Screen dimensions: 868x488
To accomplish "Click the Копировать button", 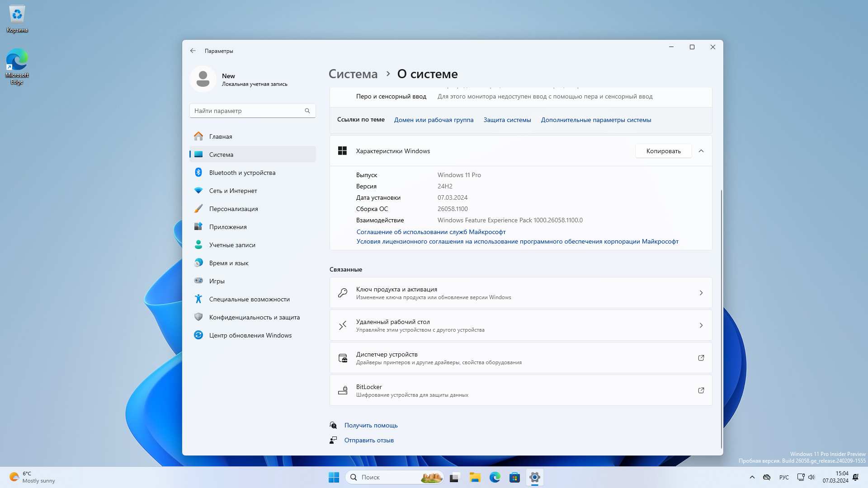I will click(663, 151).
